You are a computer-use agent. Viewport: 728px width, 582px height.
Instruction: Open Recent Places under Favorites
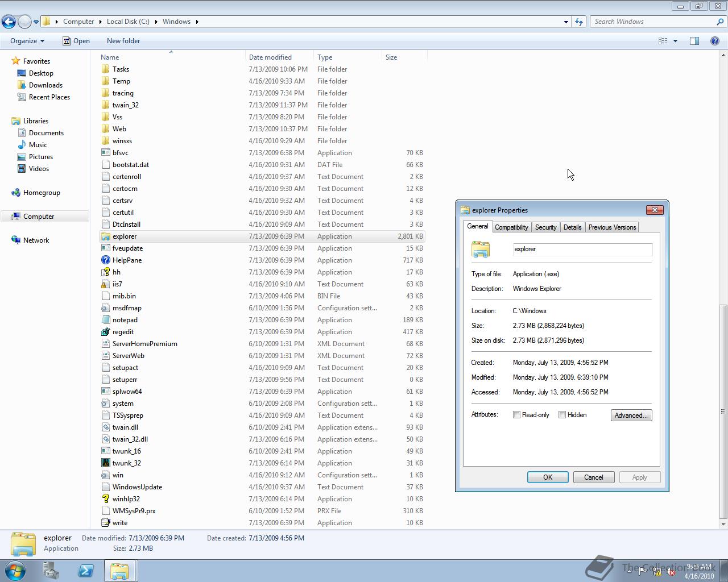(x=43, y=97)
